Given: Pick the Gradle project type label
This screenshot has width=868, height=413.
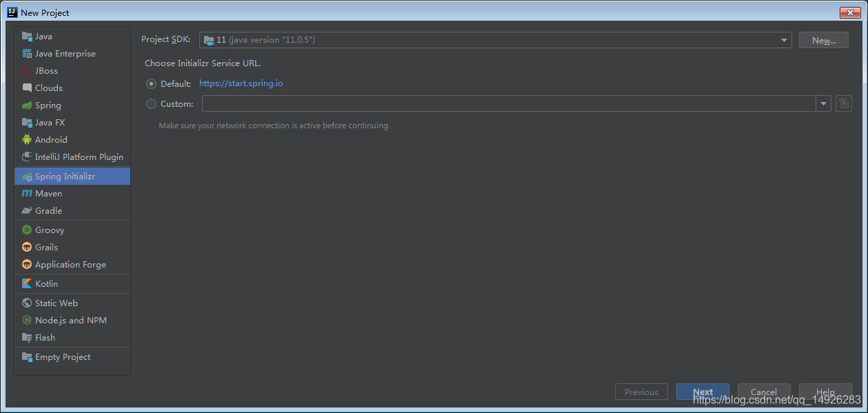Looking at the screenshot, I should tap(48, 211).
